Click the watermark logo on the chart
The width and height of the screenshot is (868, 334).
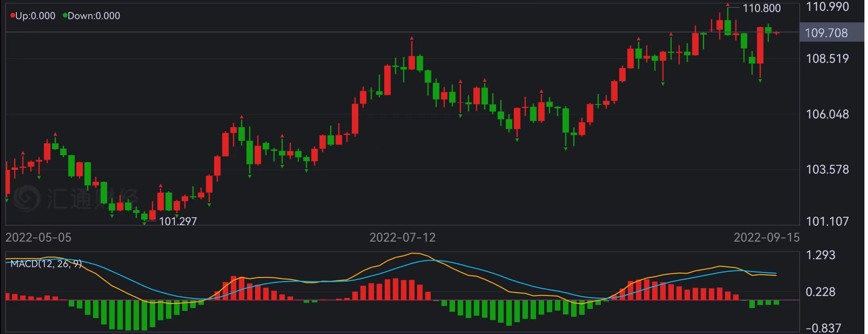click(27, 198)
